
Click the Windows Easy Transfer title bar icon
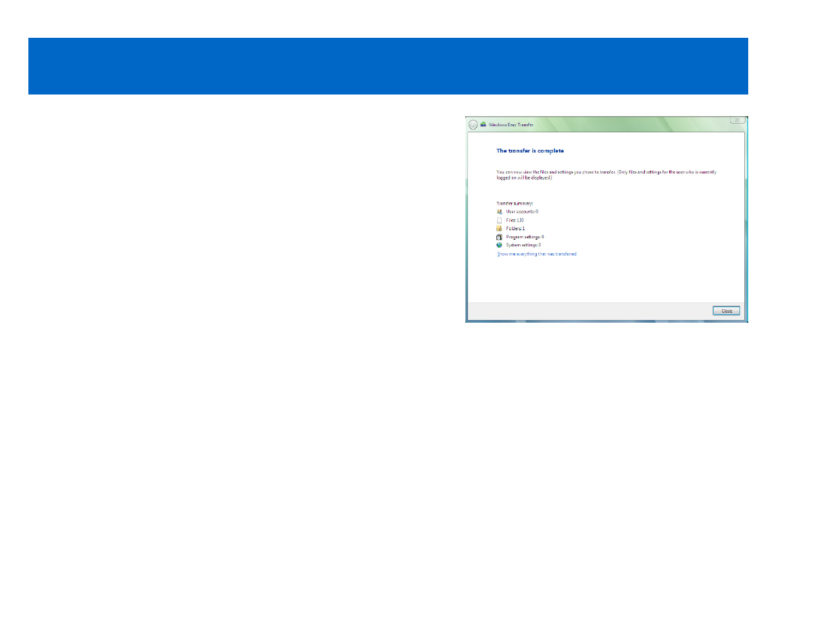(484, 125)
